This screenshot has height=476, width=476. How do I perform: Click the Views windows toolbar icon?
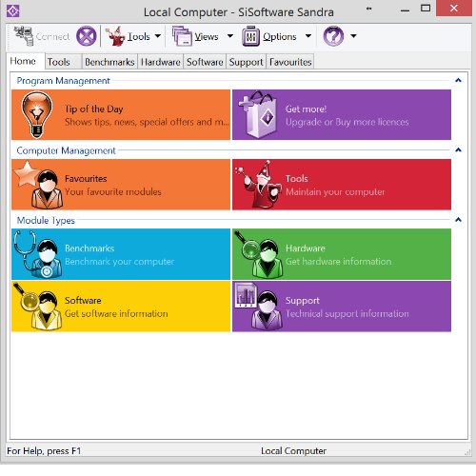coord(182,36)
